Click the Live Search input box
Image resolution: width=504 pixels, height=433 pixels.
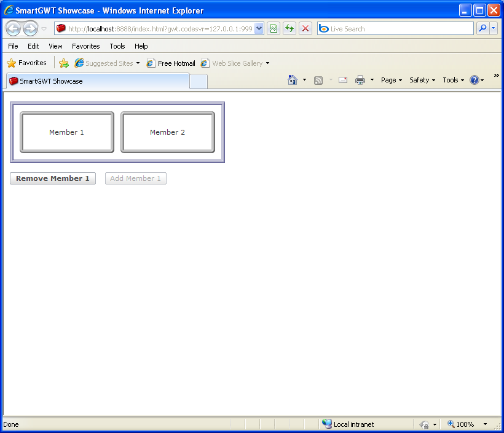(x=395, y=29)
